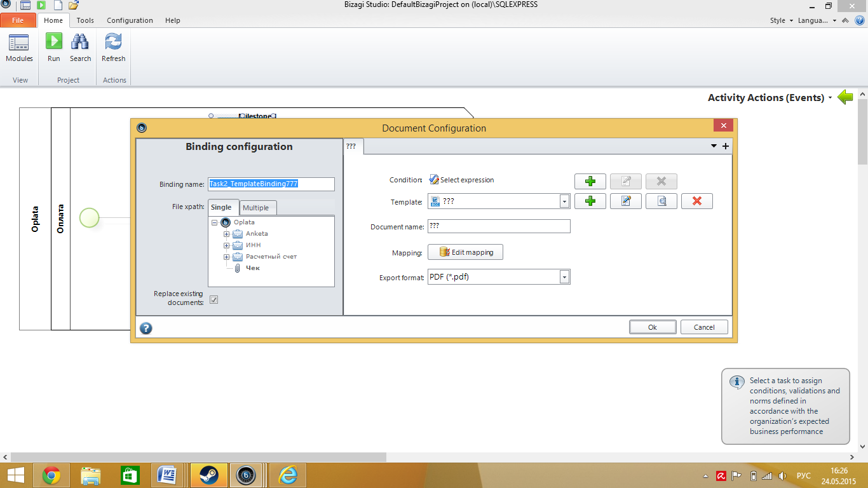Open Search binoculars tool
Viewport: 868px width, 488px height.
80,48
